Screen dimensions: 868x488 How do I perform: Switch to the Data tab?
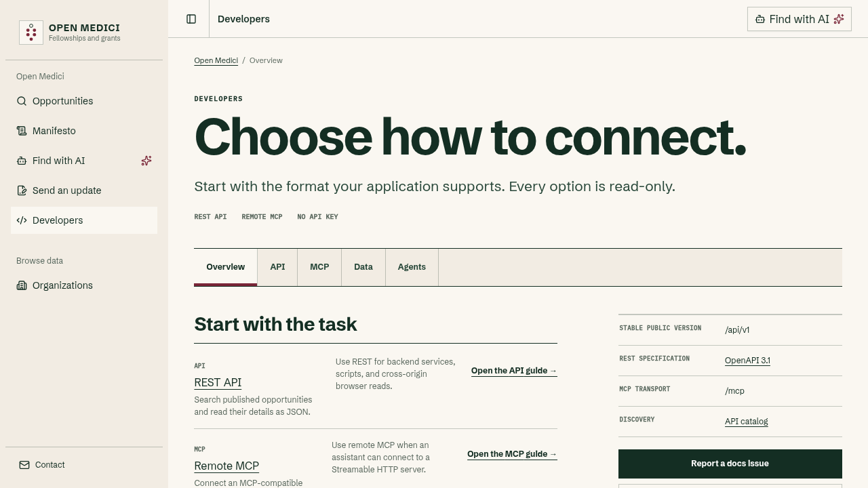pos(363,267)
